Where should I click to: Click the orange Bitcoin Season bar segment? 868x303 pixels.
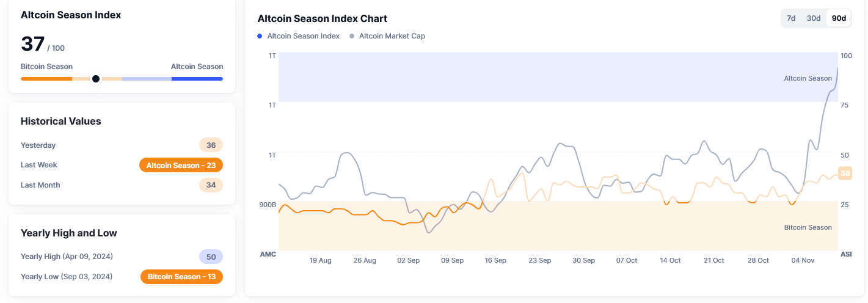[x=46, y=79]
